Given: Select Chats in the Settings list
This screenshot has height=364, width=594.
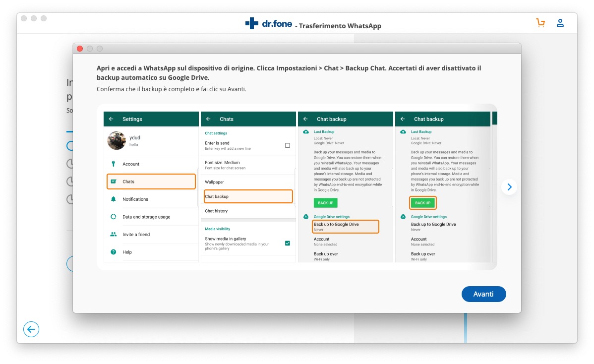Looking at the screenshot, I should pos(151,182).
